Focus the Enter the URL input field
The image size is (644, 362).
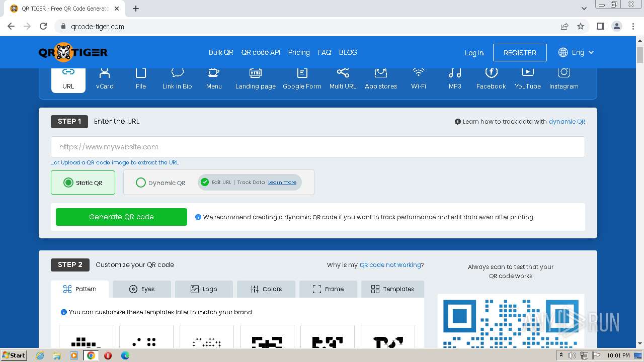pos(317,147)
